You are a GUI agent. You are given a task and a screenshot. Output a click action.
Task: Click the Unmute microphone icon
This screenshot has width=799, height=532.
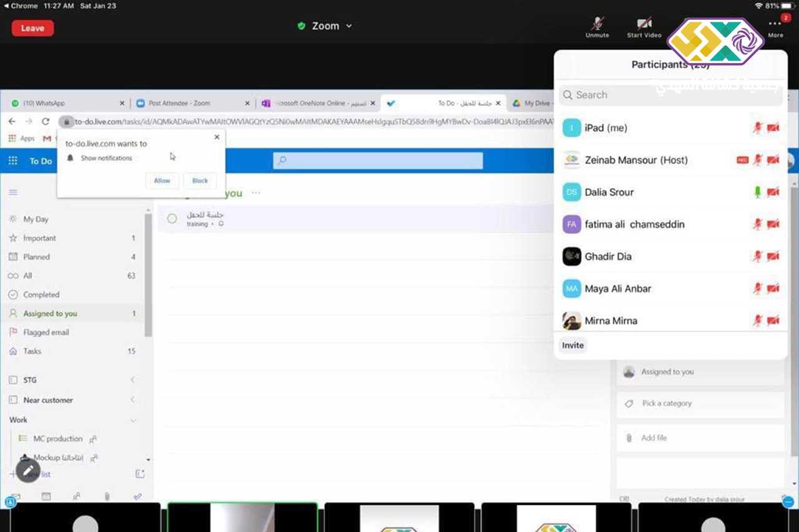click(597, 24)
